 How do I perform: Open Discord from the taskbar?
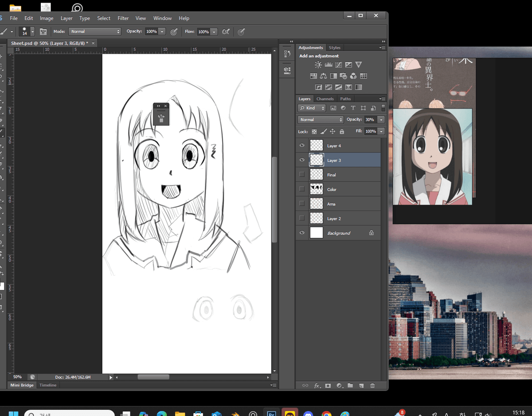308,414
